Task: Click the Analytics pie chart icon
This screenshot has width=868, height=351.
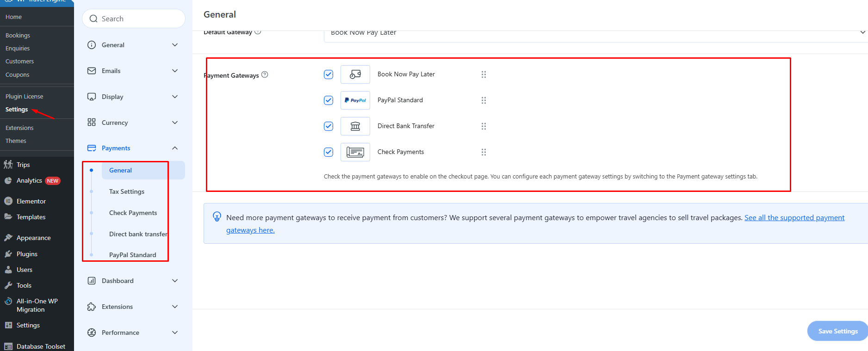Action: [x=8, y=181]
